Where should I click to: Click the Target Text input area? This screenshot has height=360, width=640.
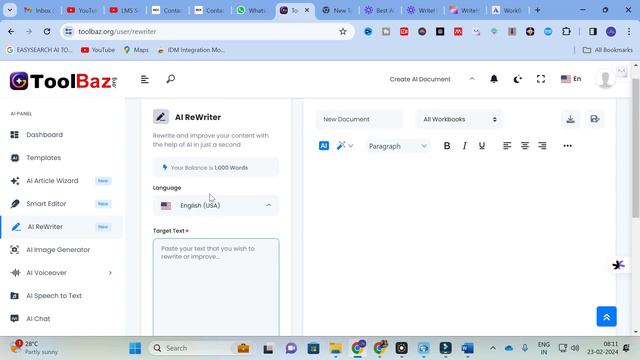click(x=216, y=287)
